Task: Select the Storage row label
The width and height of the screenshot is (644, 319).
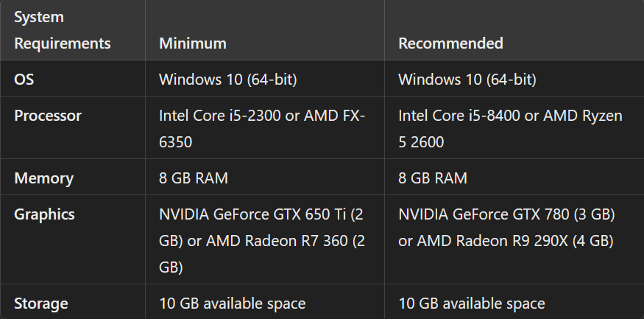Action: coord(41,303)
